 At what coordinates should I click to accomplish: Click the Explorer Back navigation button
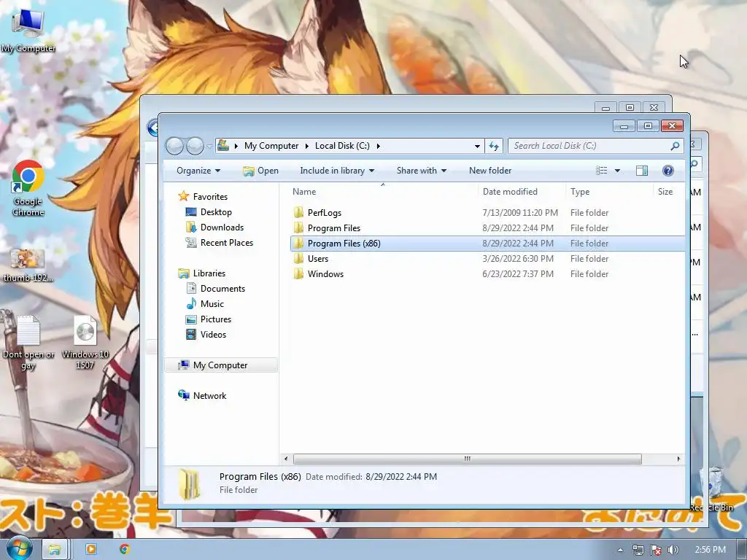[175, 146]
